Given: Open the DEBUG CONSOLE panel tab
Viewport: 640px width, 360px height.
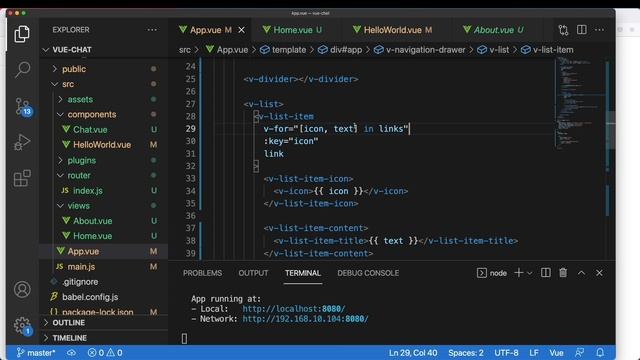Looking at the screenshot, I should [368, 273].
